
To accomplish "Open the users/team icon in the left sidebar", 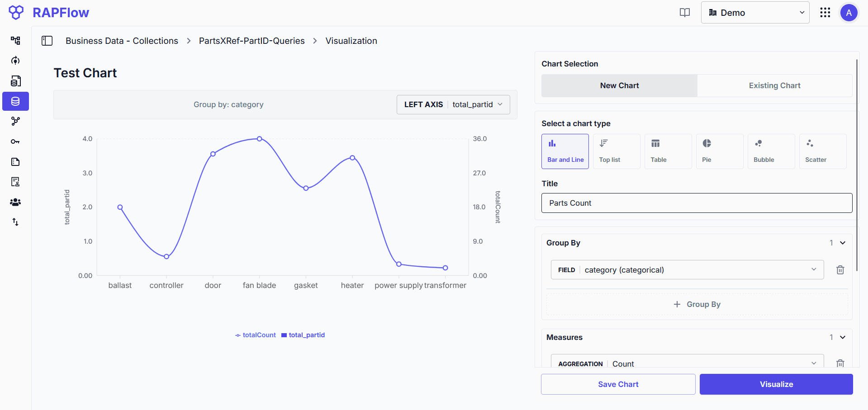I will click(15, 203).
